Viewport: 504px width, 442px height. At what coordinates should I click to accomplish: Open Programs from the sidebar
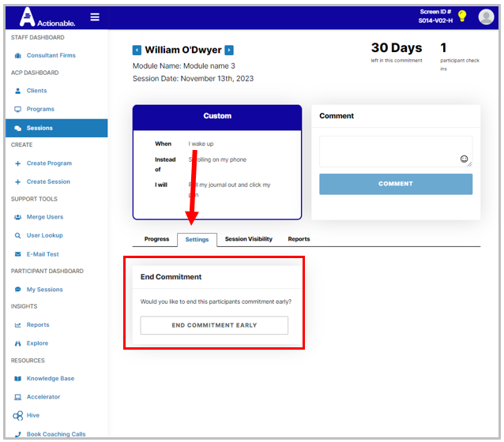(40, 109)
